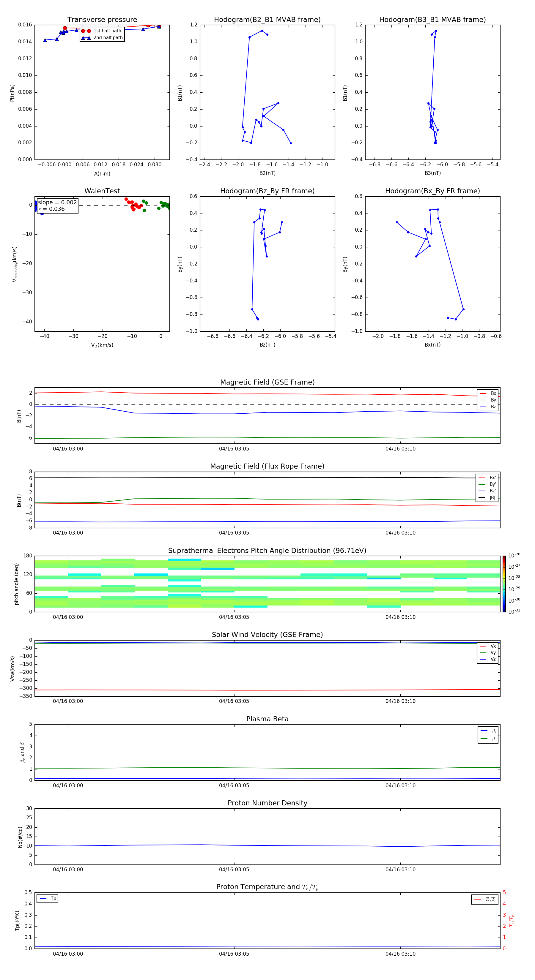Image resolution: width=535 pixels, height=980 pixels.
Task: Click the "Bx(nT)" x-axis label
Action: click(432, 345)
